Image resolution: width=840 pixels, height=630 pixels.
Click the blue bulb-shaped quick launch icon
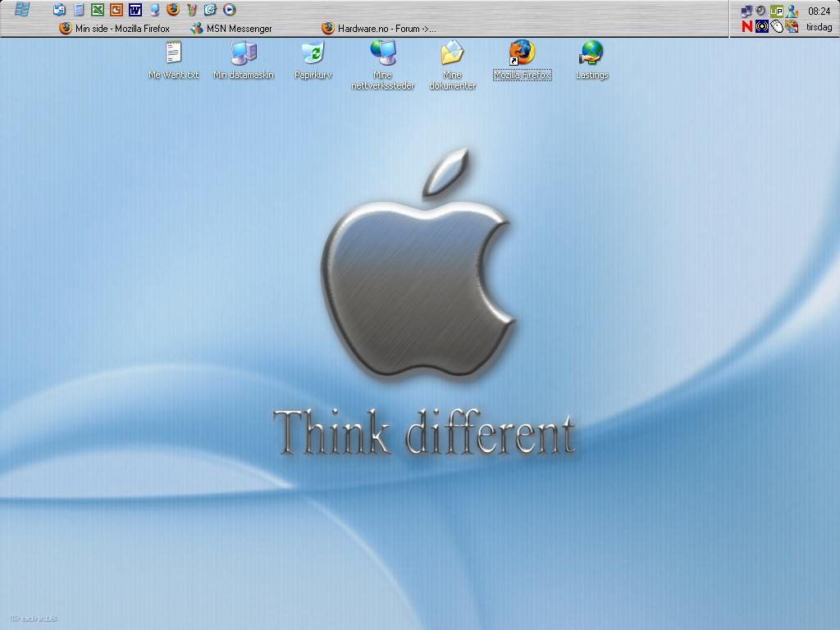pyautogui.click(x=154, y=10)
